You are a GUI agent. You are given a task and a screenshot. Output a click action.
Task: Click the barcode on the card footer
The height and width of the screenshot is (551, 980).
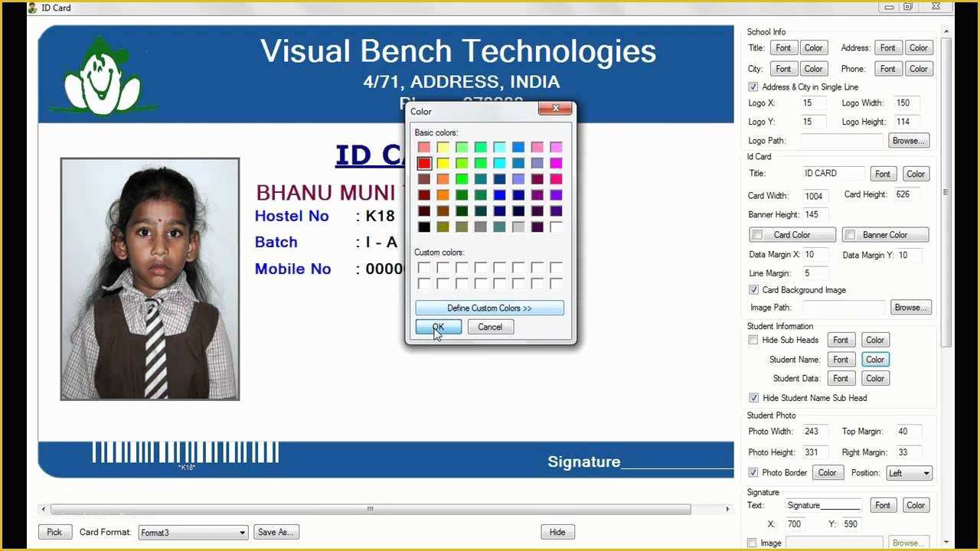(185, 453)
